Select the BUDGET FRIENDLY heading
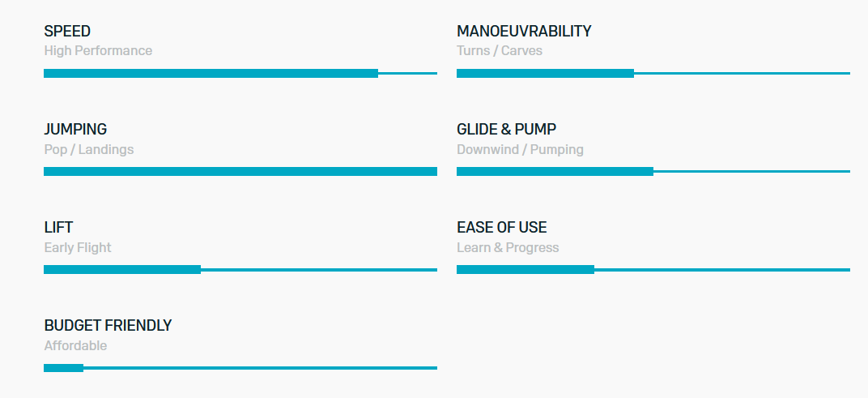Image resolution: width=868 pixels, height=398 pixels. 108,325
